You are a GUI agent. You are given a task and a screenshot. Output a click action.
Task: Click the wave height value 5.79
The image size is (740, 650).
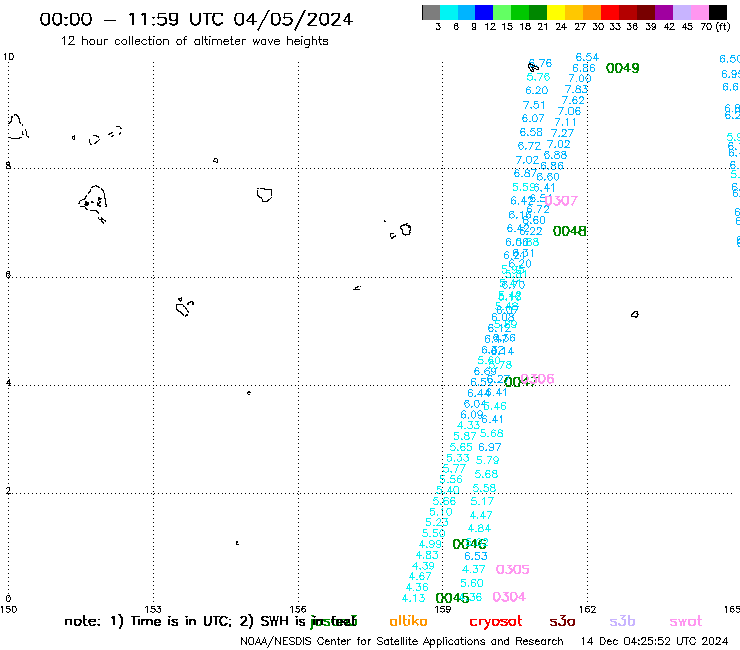pyautogui.click(x=488, y=460)
